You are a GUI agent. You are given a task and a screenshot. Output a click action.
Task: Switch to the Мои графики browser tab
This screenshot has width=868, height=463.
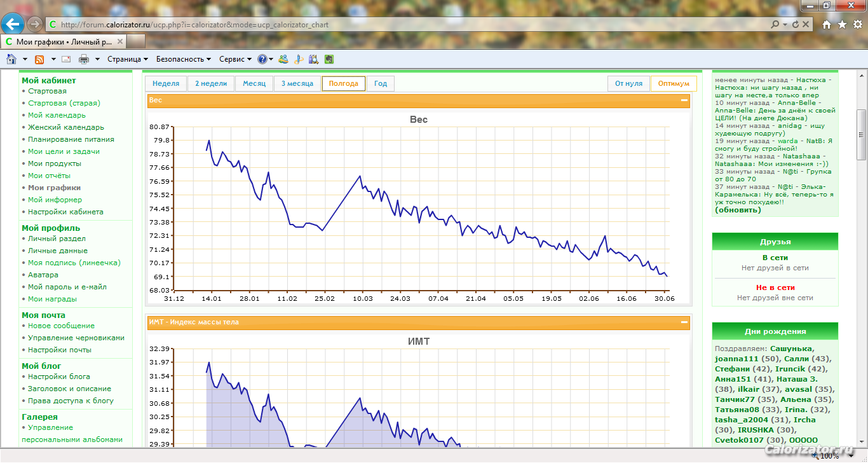tap(64, 42)
